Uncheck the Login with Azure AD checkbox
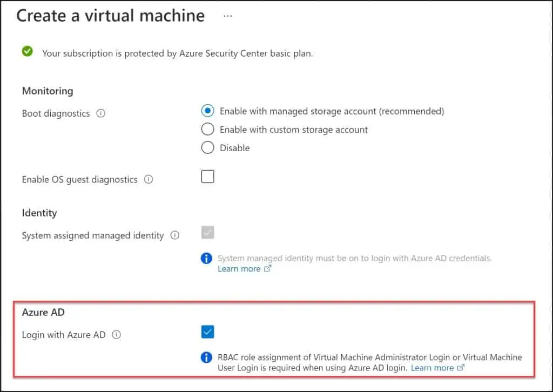Viewport: 553px width, 392px height. (x=208, y=332)
